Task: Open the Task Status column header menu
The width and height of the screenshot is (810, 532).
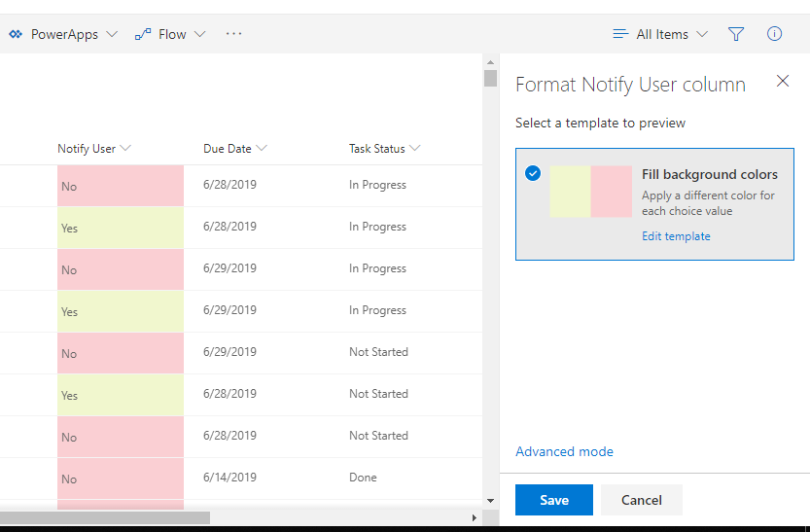Action: point(384,149)
